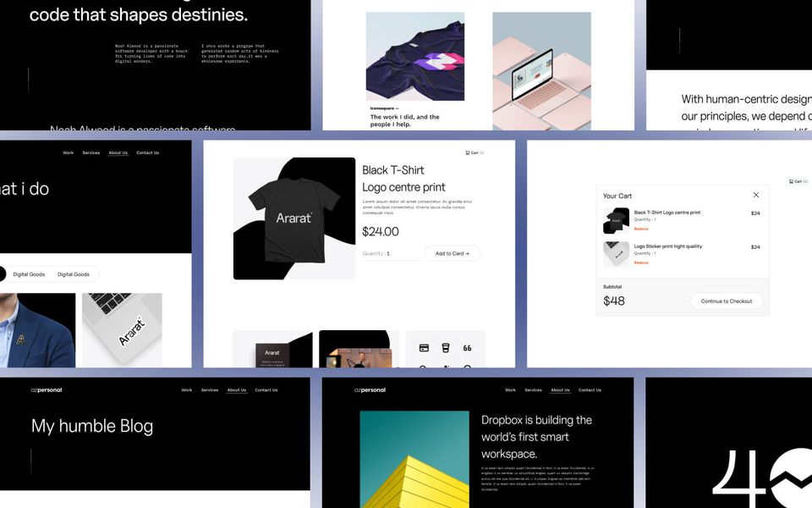Screen dimensions: 812x508
Task: Open Services in the My humble Blog navigation
Action: click(210, 389)
